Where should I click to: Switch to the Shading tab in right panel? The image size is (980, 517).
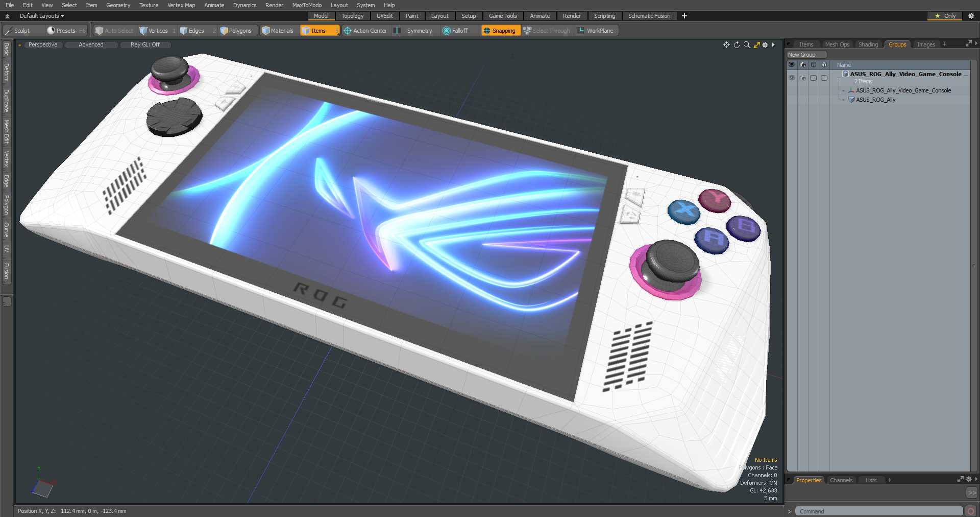[x=868, y=44]
